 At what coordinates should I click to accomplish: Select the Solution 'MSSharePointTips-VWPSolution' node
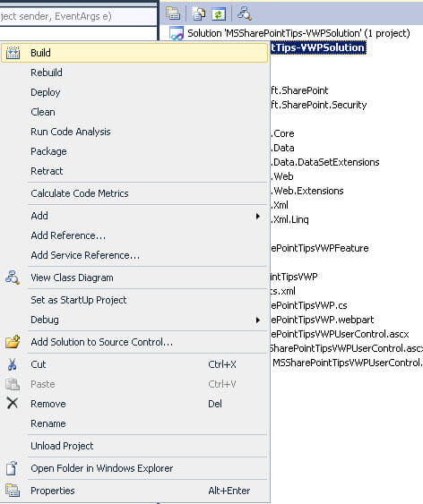[x=298, y=33]
